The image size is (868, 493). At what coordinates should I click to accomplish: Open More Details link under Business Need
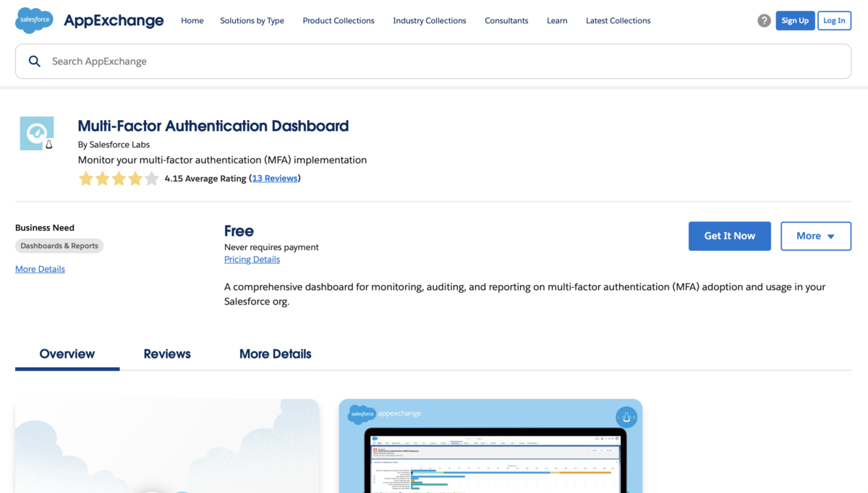pos(40,269)
